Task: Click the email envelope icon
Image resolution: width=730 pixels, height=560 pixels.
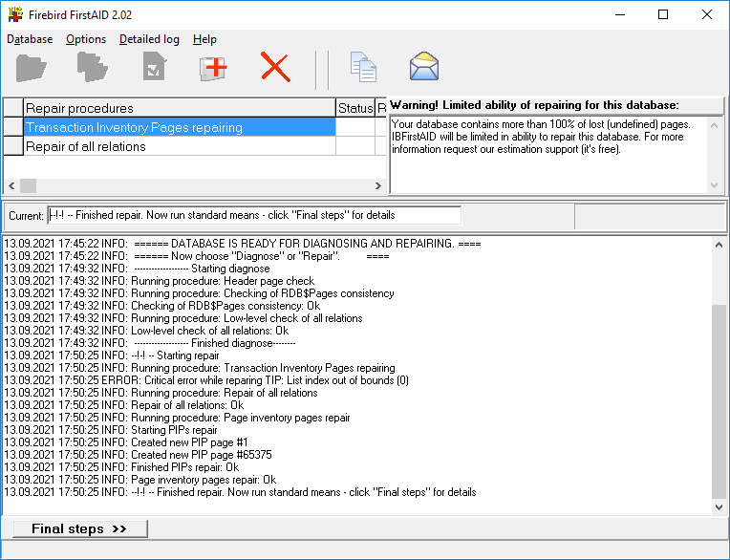Action: point(424,66)
